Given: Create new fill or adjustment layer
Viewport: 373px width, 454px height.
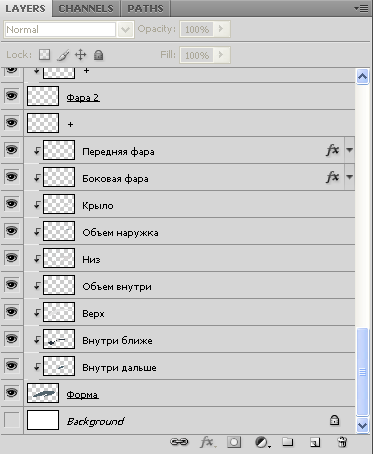Looking at the screenshot, I should (262, 442).
